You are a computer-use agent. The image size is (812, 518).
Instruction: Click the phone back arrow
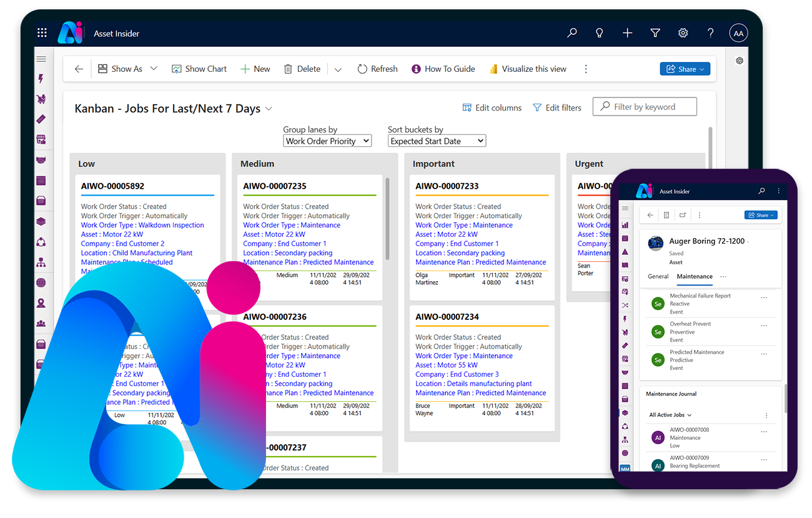click(x=650, y=215)
